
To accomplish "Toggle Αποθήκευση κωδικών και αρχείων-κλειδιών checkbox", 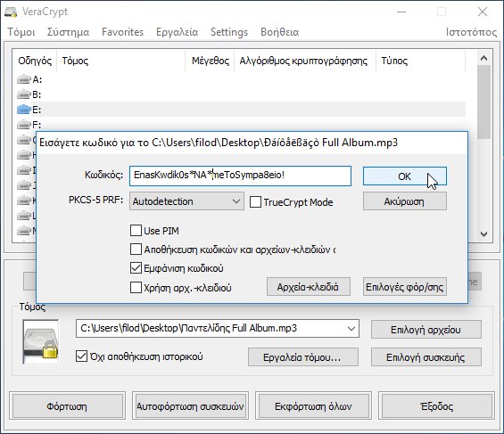I will (x=136, y=250).
